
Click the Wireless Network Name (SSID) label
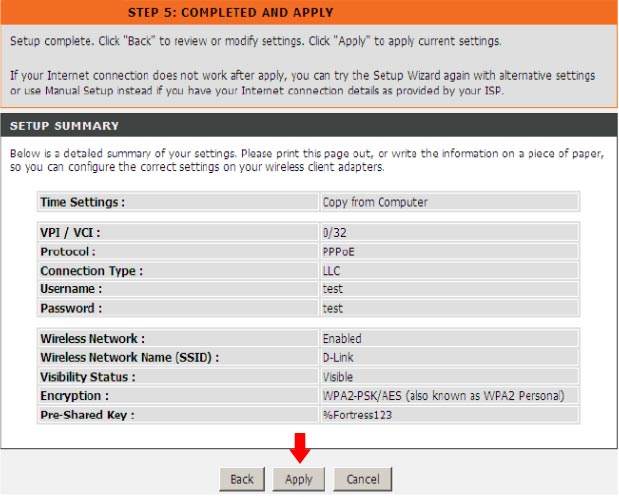coord(129,358)
